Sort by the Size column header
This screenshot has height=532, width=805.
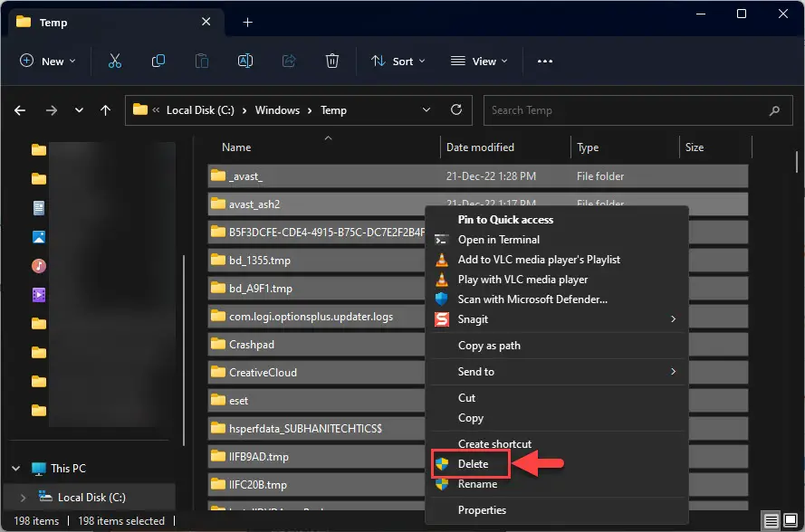click(x=715, y=147)
